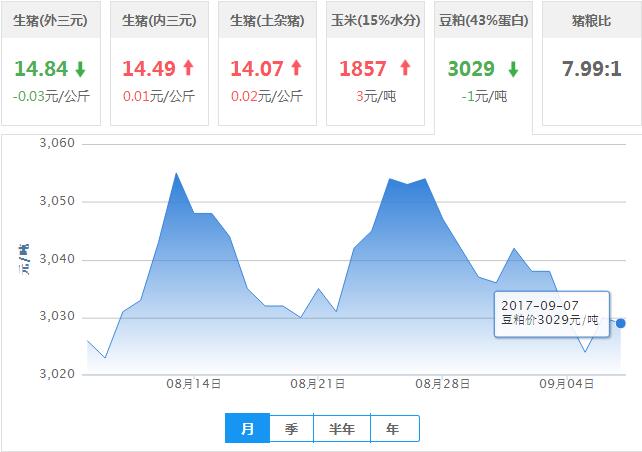Image resolution: width=642 pixels, height=452 pixels.
Task: Switch chart range to 季
Action: tap(292, 429)
